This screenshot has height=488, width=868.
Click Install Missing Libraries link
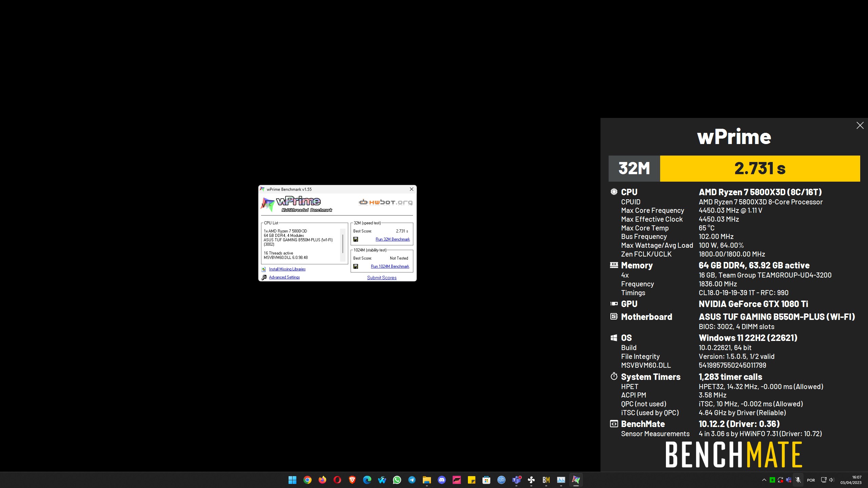pos(287,269)
